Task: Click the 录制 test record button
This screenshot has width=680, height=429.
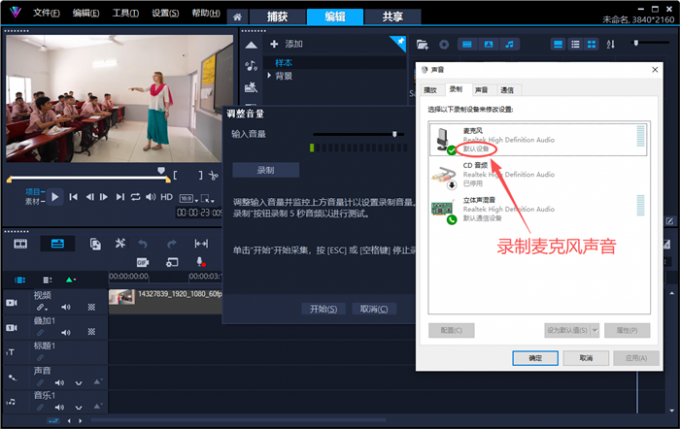Action: [265, 170]
